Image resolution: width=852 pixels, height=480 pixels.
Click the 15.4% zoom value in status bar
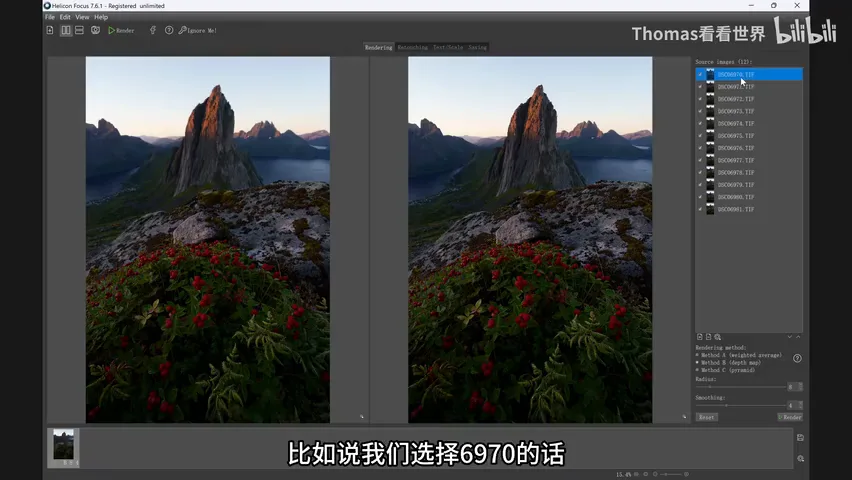(x=623, y=474)
